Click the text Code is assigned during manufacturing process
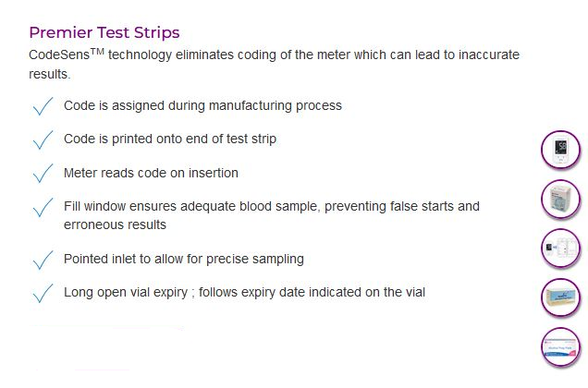This screenshot has width=588, height=388. coord(202,105)
